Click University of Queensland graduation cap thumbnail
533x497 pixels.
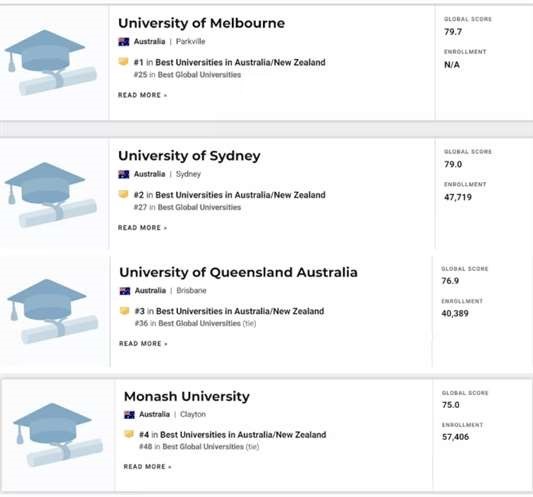[x=53, y=311]
